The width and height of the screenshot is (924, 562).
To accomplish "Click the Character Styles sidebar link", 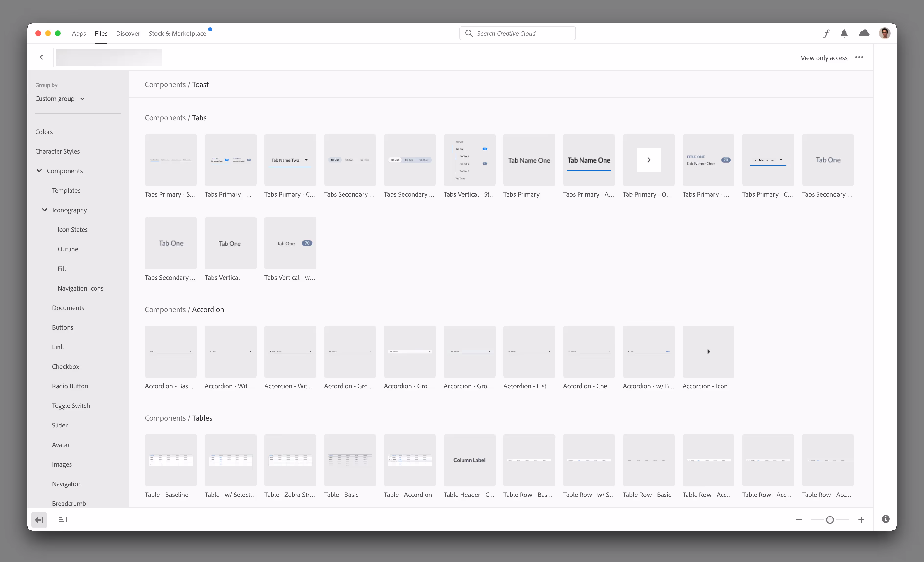I will pyautogui.click(x=57, y=151).
